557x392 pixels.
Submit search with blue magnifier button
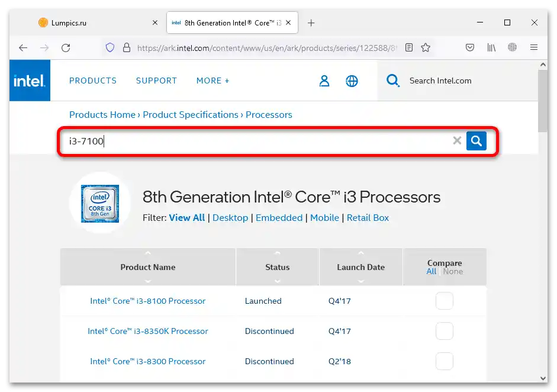[x=476, y=141]
